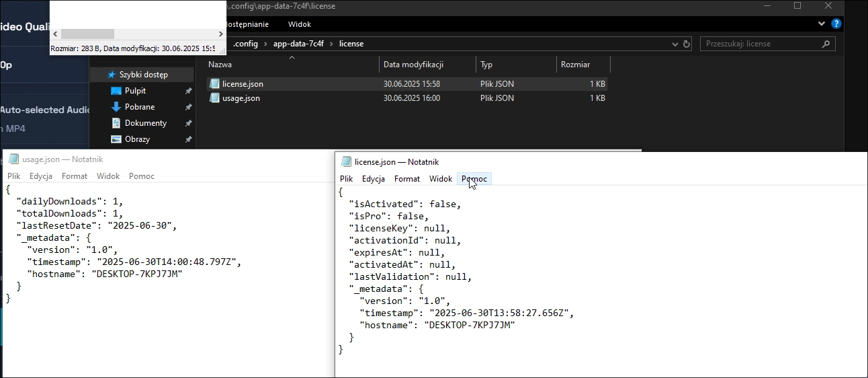
Task: Open Pomoc menu in license.json Notepad
Action: [474, 179]
